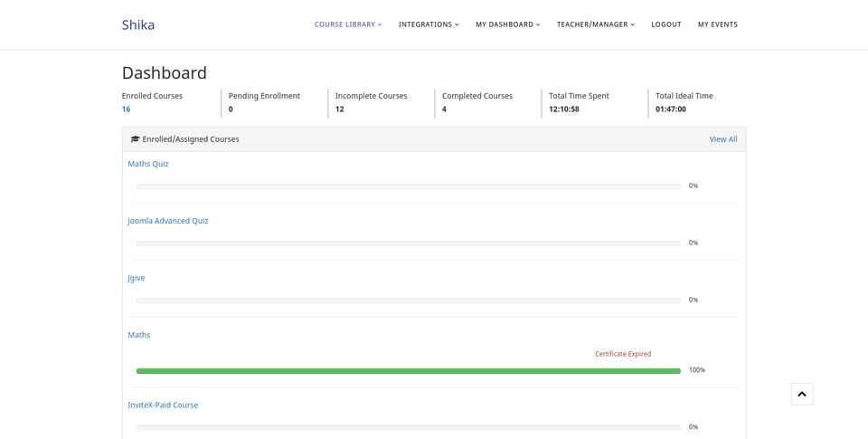Image resolution: width=868 pixels, height=439 pixels.
Task: Open the Joomla Advanced Quiz course
Action: (x=168, y=221)
